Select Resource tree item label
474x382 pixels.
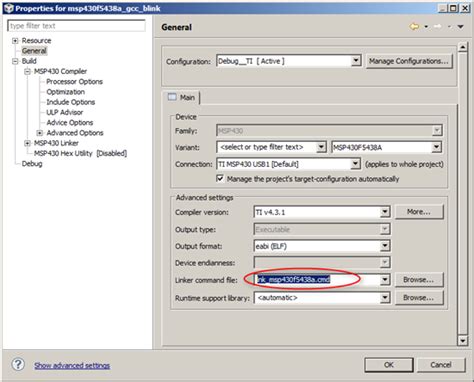pos(36,41)
